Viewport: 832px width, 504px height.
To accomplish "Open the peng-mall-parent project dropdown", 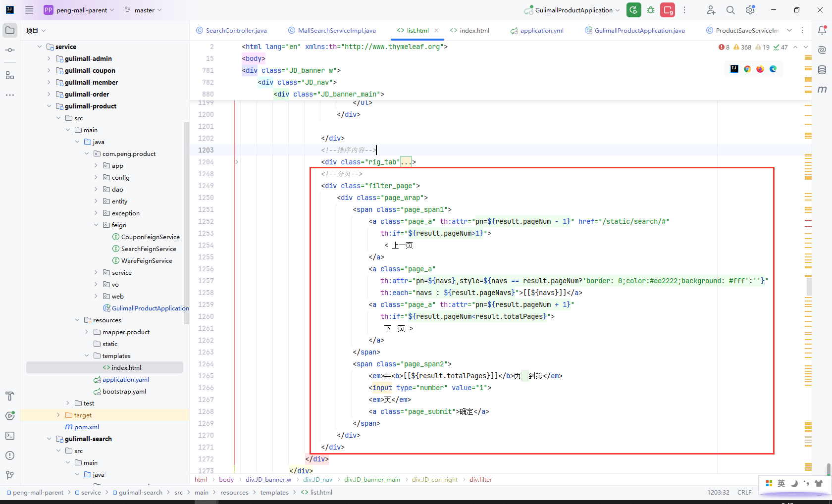I will [79, 10].
